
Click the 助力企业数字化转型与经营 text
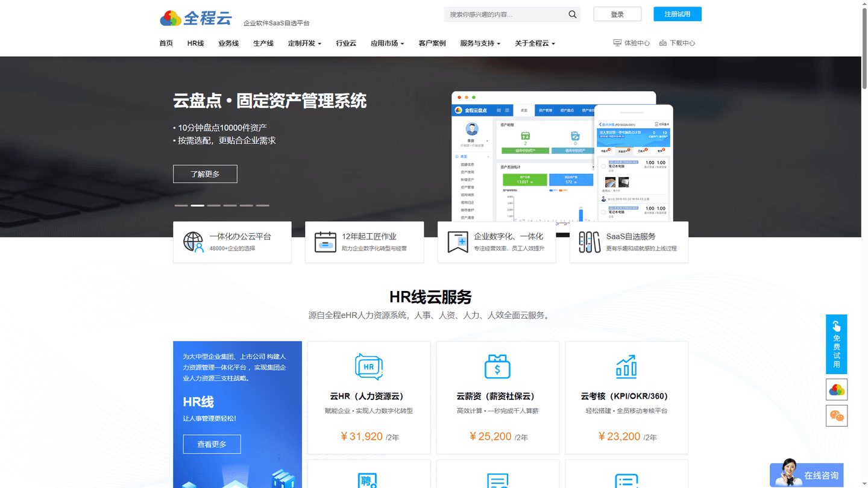click(374, 248)
